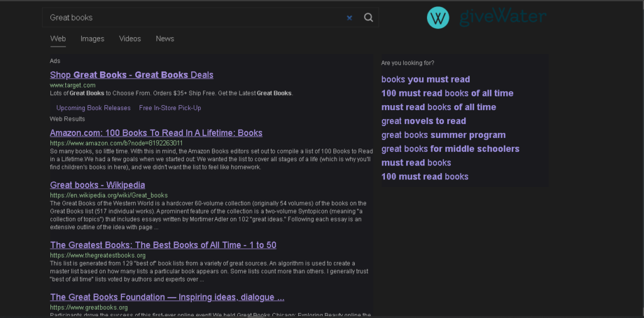Image resolution: width=644 pixels, height=318 pixels.
Task: Click the snippet starting 'So many books, so little time'
Action: click(x=211, y=159)
